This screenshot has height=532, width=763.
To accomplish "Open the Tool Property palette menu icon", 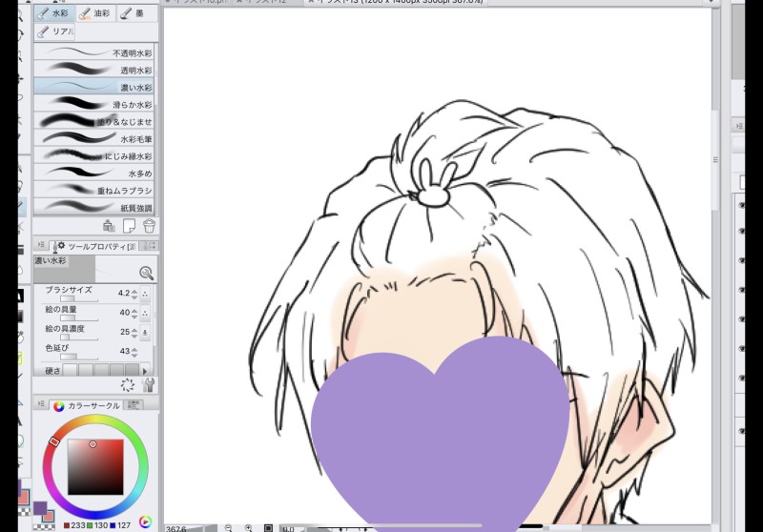I will (x=41, y=245).
